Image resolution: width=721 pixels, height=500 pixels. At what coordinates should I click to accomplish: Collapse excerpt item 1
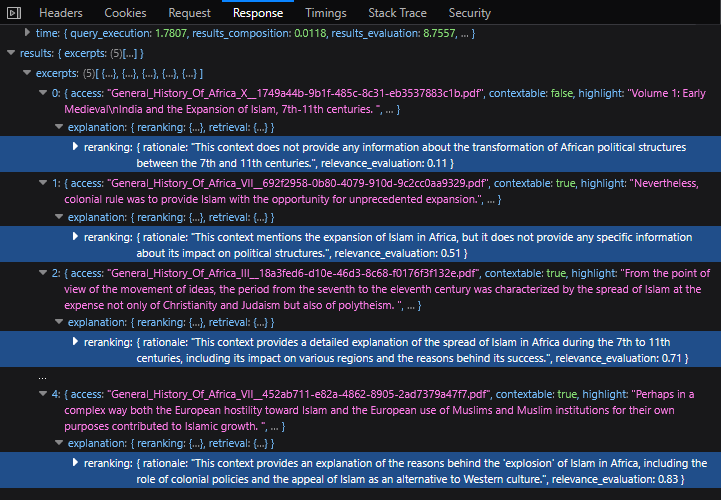click(43, 183)
